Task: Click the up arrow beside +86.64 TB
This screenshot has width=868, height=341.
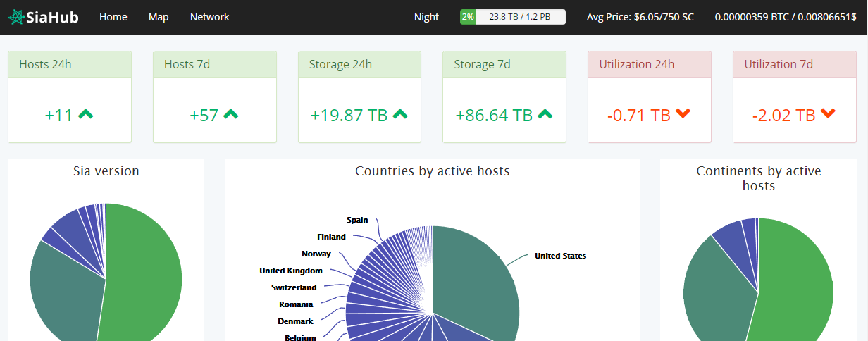Action: pyautogui.click(x=545, y=114)
